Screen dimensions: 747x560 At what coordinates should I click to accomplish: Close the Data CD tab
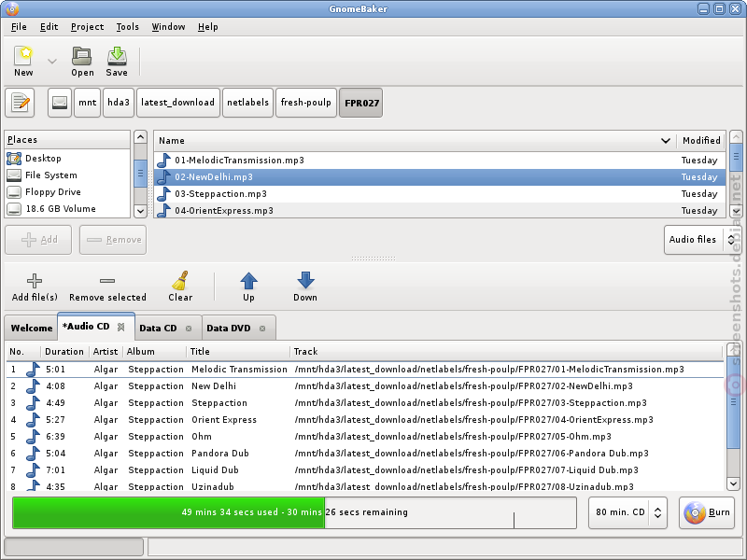[189, 329]
